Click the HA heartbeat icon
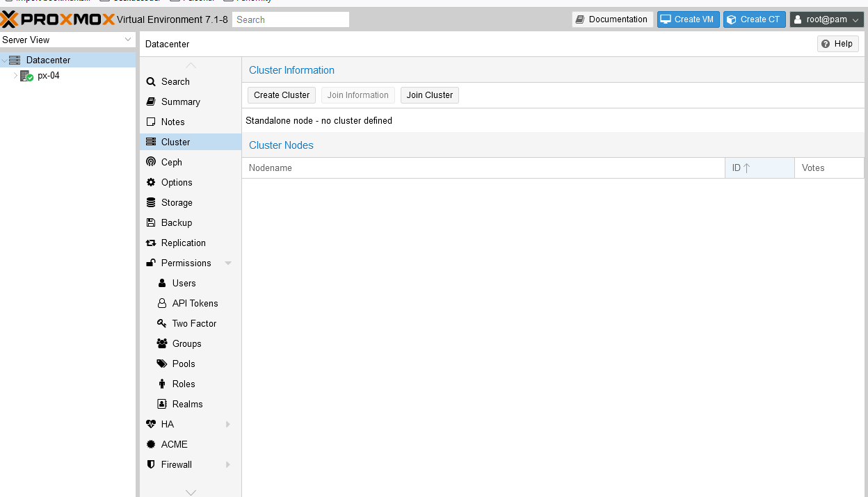 point(151,424)
